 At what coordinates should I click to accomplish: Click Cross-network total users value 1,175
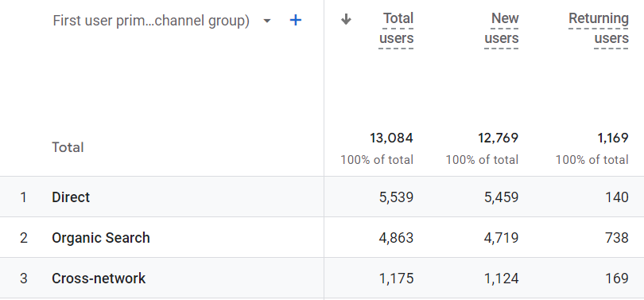[397, 279]
